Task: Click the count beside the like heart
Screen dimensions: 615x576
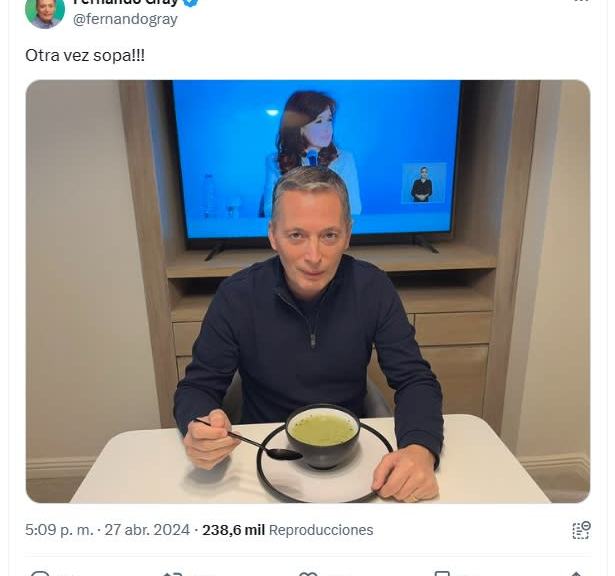Action: [x=333, y=575]
